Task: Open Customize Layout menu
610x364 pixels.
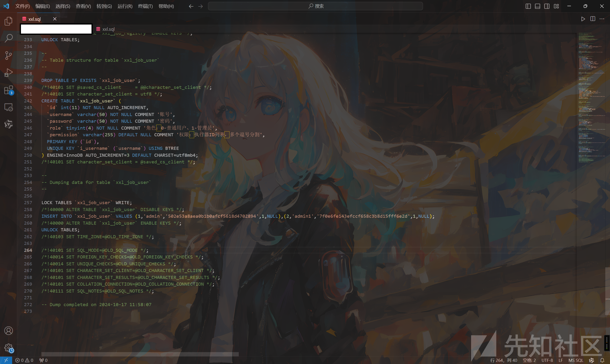Action: coord(556,6)
